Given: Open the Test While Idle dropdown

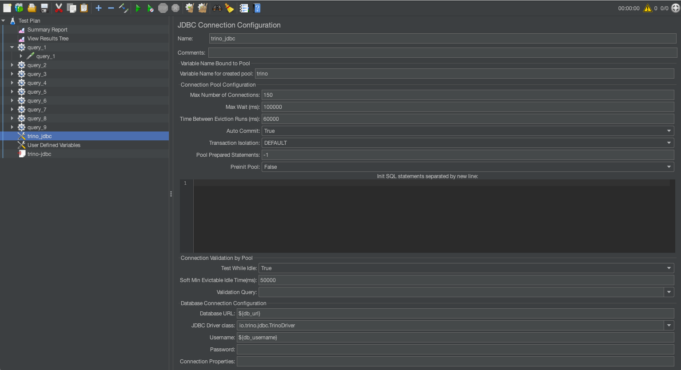Looking at the screenshot, I should coord(466,268).
